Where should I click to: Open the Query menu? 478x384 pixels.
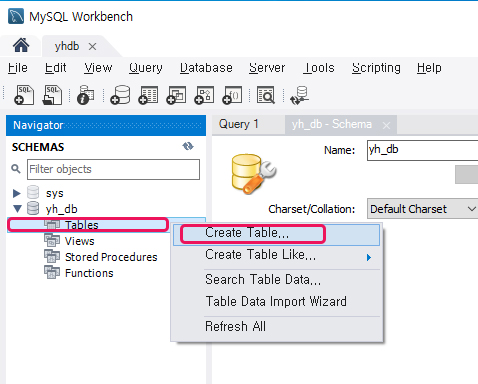(x=146, y=68)
